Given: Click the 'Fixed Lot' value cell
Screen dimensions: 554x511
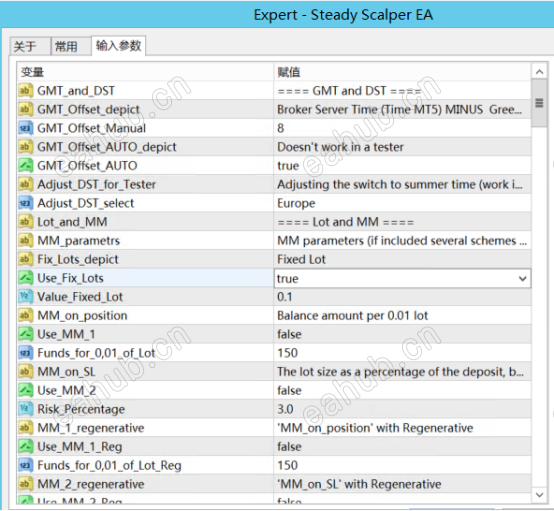Looking at the screenshot, I should point(301,259).
